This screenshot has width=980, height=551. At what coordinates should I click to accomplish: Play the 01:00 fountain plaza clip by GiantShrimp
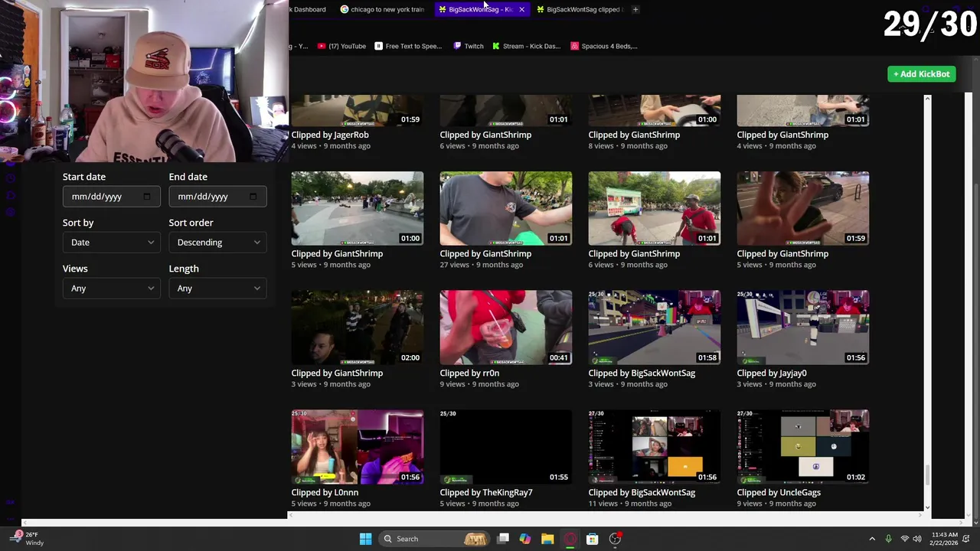[357, 208]
